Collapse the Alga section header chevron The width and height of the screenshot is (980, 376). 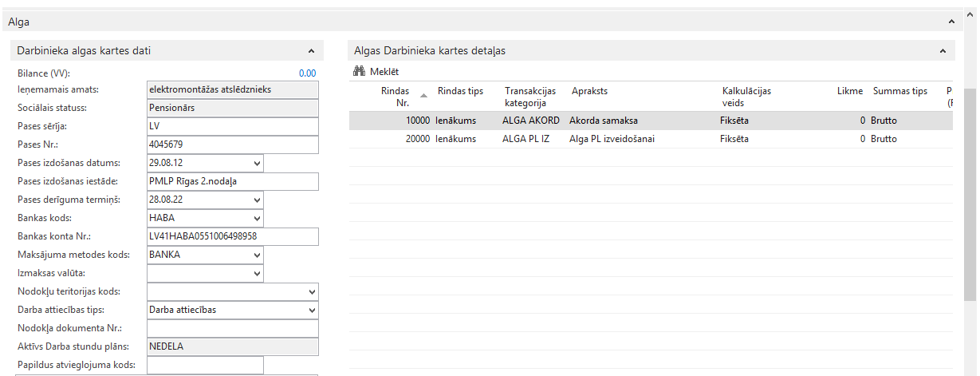[950, 22]
